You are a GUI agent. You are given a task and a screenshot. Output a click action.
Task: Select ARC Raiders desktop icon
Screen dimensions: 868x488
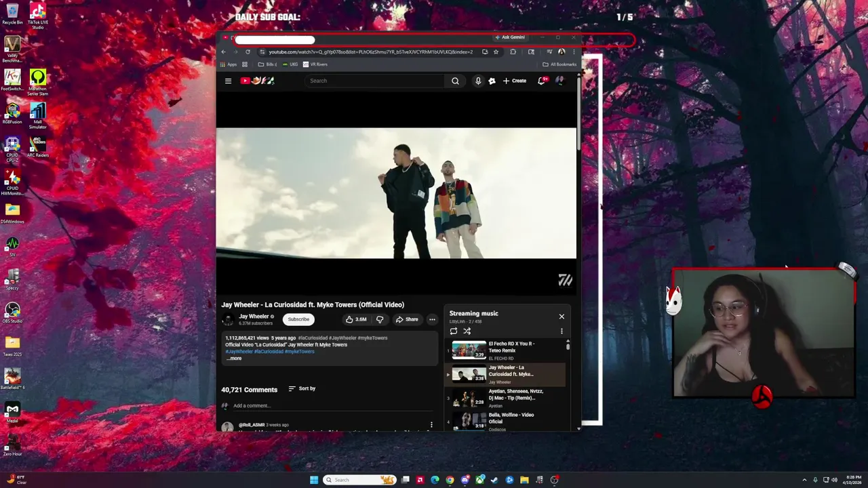coord(38,147)
